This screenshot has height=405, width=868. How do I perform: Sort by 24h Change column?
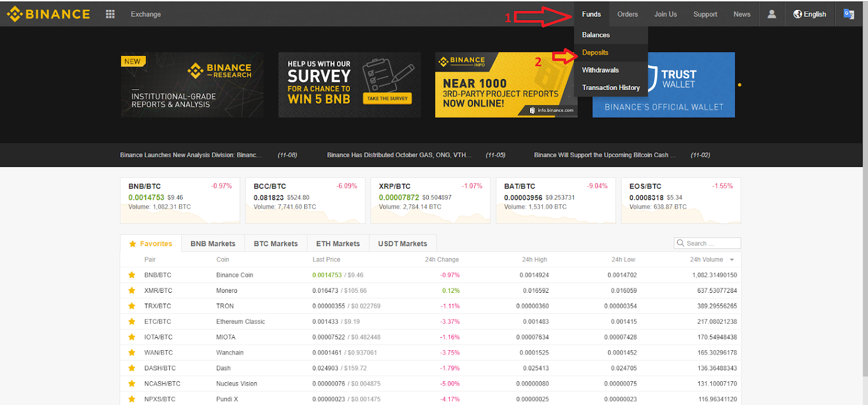(x=442, y=260)
